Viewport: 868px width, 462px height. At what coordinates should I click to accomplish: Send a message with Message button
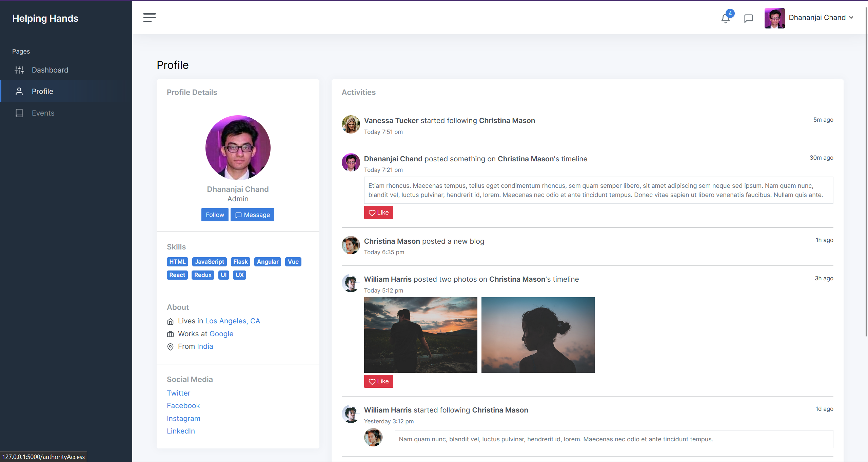tap(252, 215)
